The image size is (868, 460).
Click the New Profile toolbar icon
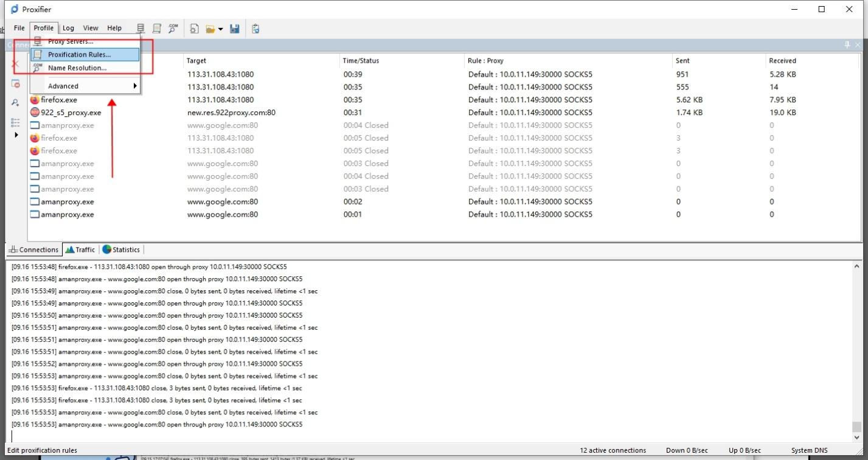click(x=195, y=29)
